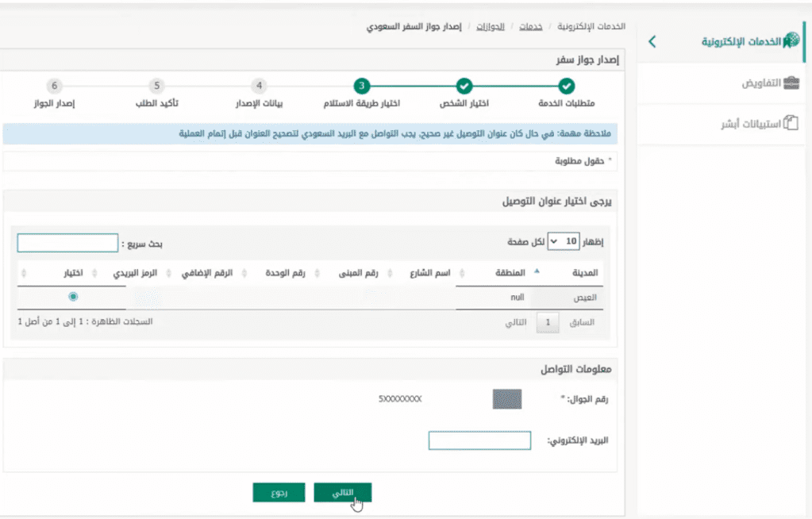Click the العيص city cell

[x=585, y=298]
